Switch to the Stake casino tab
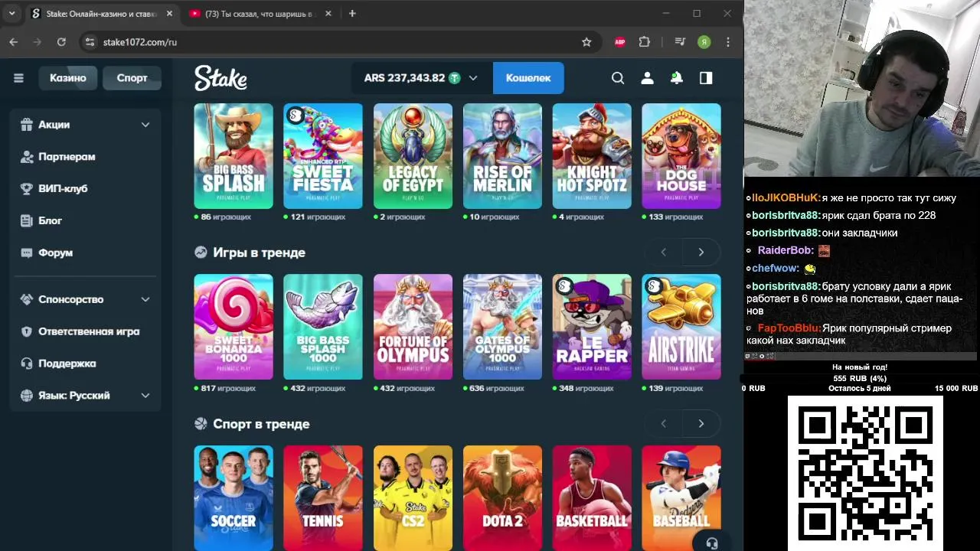 (x=100, y=14)
